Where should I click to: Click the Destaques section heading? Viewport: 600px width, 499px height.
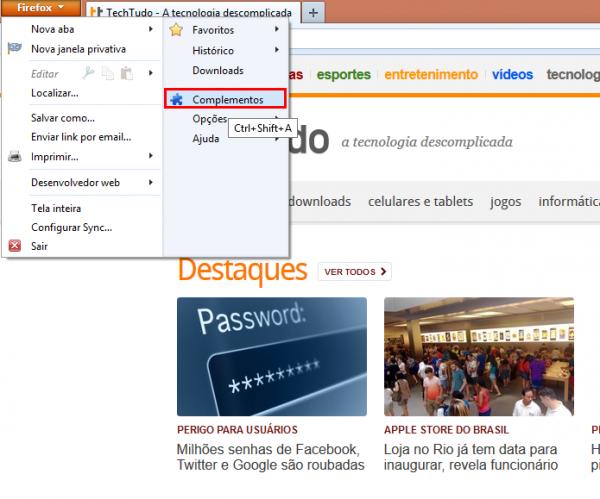pyautogui.click(x=243, y=270)
